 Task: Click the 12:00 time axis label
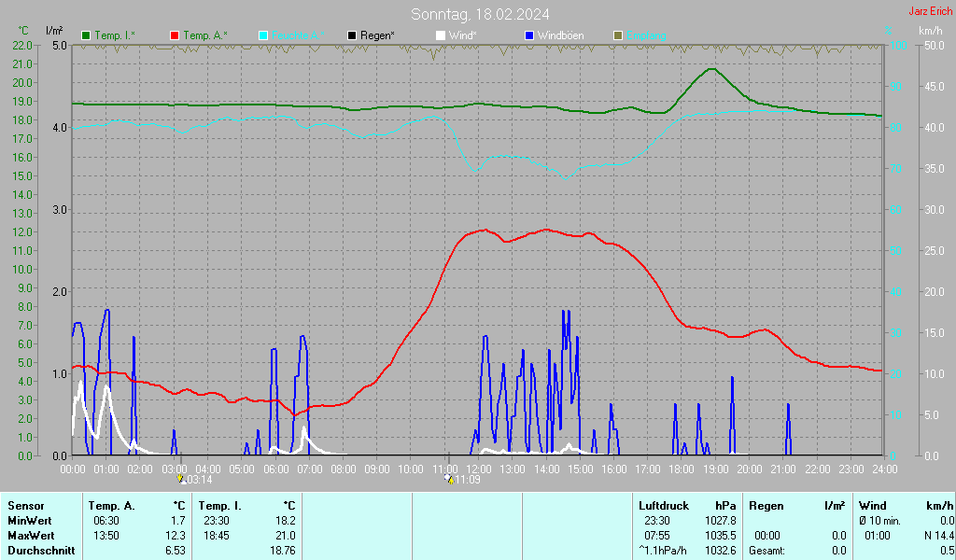(x=479, y=468)
